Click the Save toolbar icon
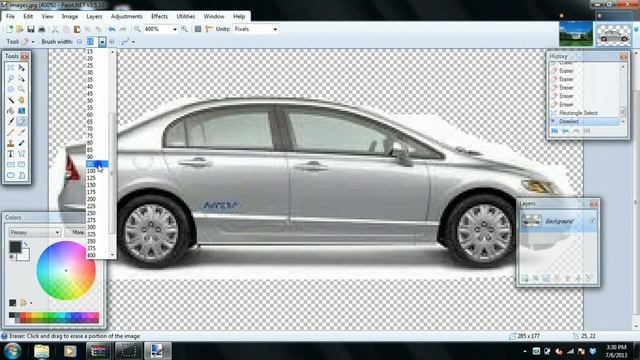The width and height of the screenshot is (640, 360). tap(31, 29)
